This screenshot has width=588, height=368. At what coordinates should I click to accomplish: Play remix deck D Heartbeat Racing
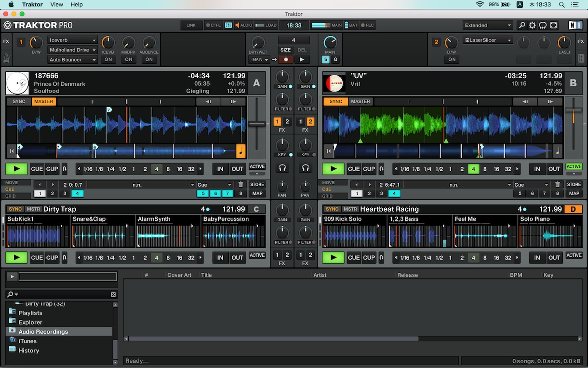point(333,258)
